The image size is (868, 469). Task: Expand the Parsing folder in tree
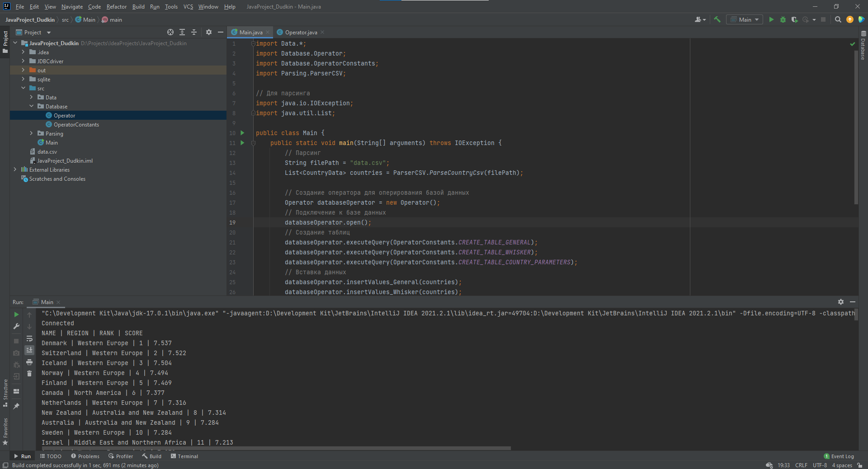(31, 133)
